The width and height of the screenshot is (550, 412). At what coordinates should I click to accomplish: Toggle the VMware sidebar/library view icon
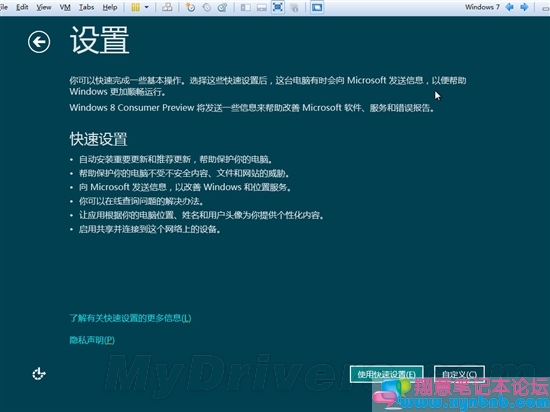pos(246,7)
